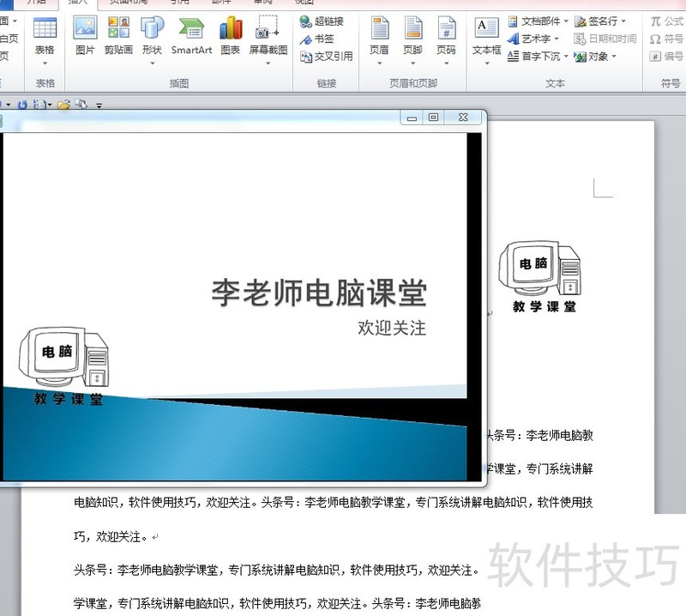
Task: Open the 页眉 header menu
Action: point(379,40)
